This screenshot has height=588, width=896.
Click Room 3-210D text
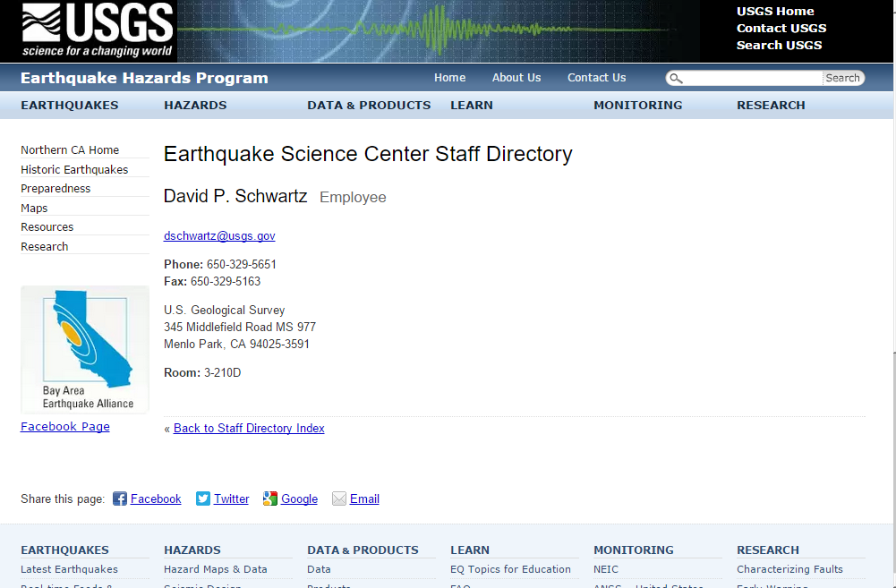(x=202, y=373)
